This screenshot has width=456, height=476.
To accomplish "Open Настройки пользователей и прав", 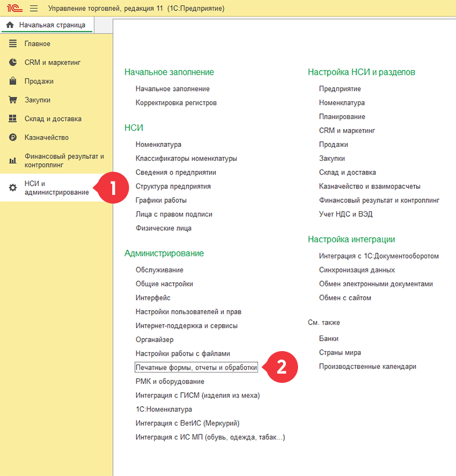I will 188,312.
